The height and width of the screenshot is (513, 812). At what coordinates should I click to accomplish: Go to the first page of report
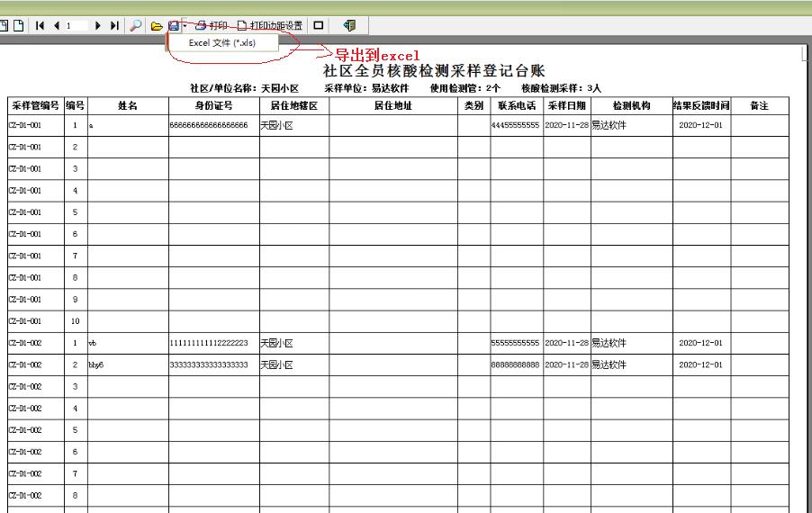(40, 25)
